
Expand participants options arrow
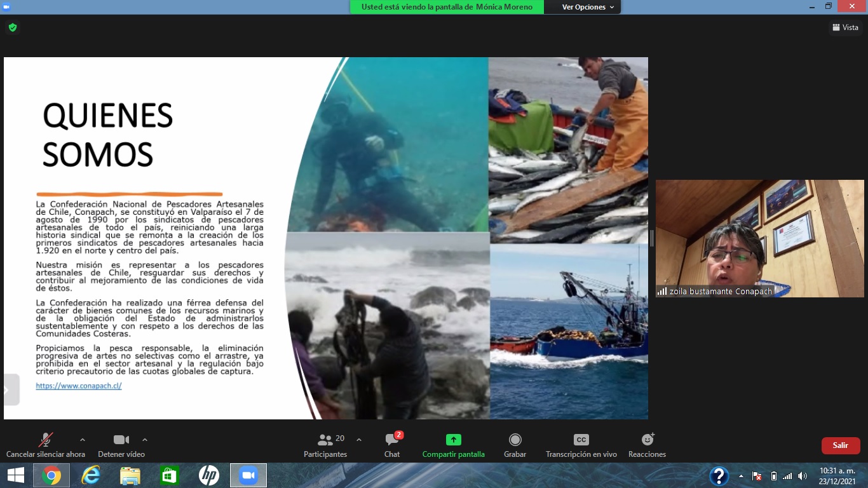click(x=359, y=440)
